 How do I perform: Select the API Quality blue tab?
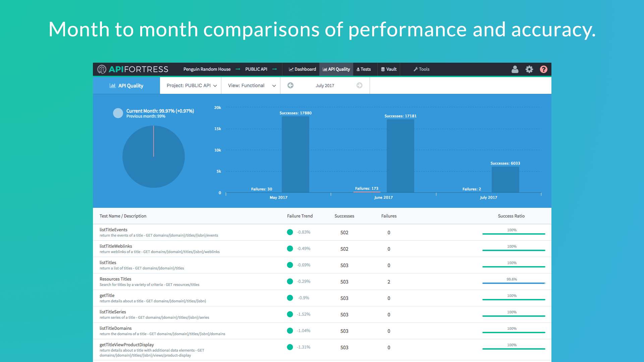(x=126, y=86)
